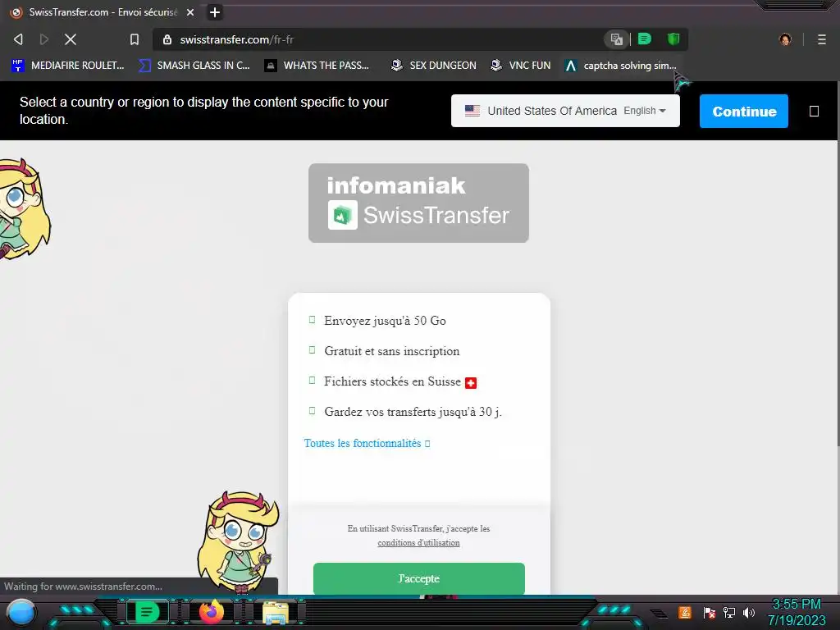
Task: Stop page loading with the X button
Action: pyautogui.click(x=71, y=39)
